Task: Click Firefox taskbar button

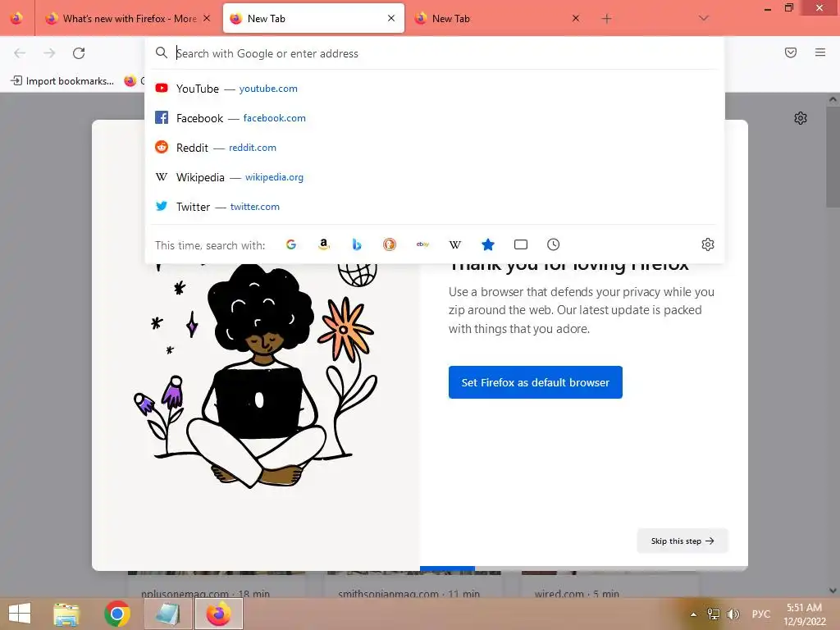Action: coord(219,614)
